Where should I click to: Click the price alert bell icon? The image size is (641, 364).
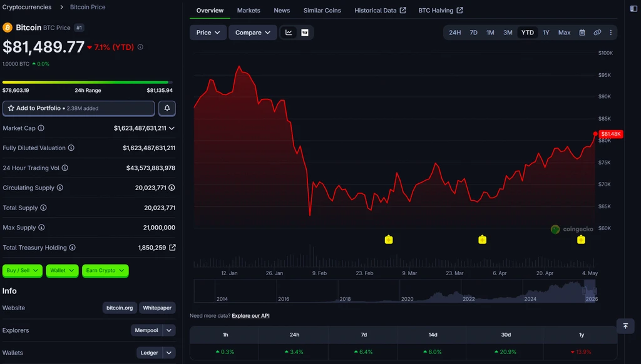click(x=167, y=108)
